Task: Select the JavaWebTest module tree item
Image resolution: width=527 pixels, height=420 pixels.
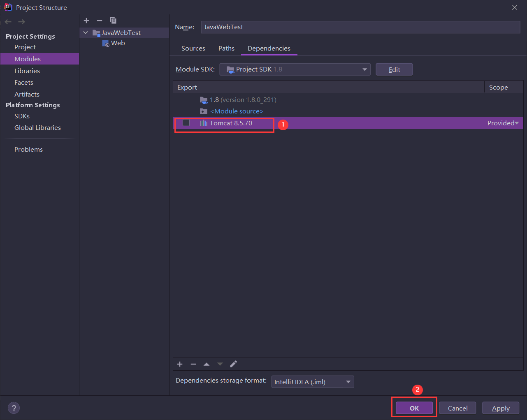Action: point(124,33)
